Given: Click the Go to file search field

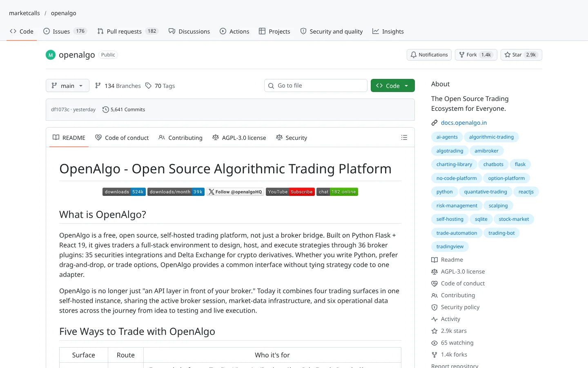Looking at the screenshot, I should point(316,85).
